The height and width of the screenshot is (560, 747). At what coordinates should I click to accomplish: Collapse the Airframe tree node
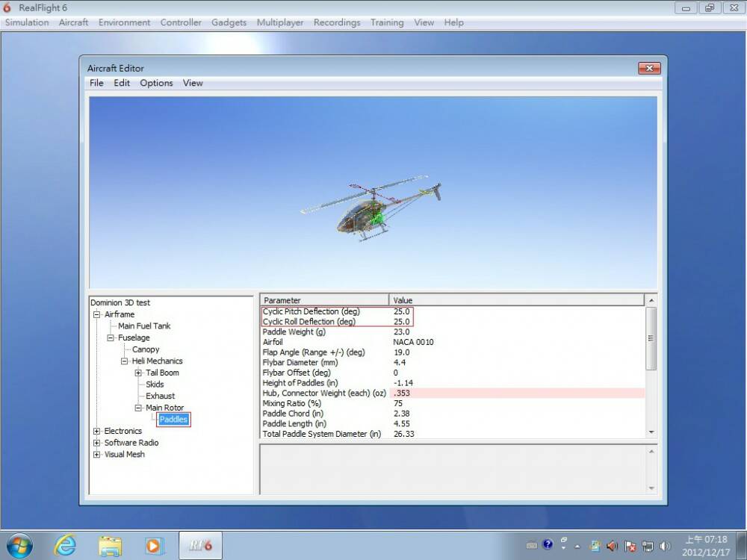point(96,314)
